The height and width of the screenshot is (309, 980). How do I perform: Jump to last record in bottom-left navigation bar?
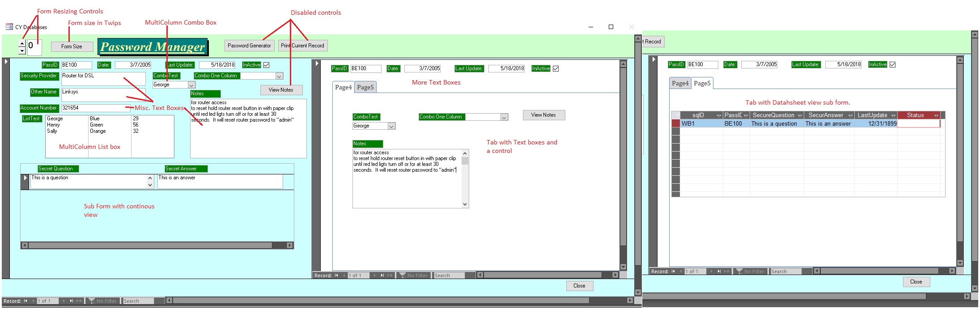(71, 301)
